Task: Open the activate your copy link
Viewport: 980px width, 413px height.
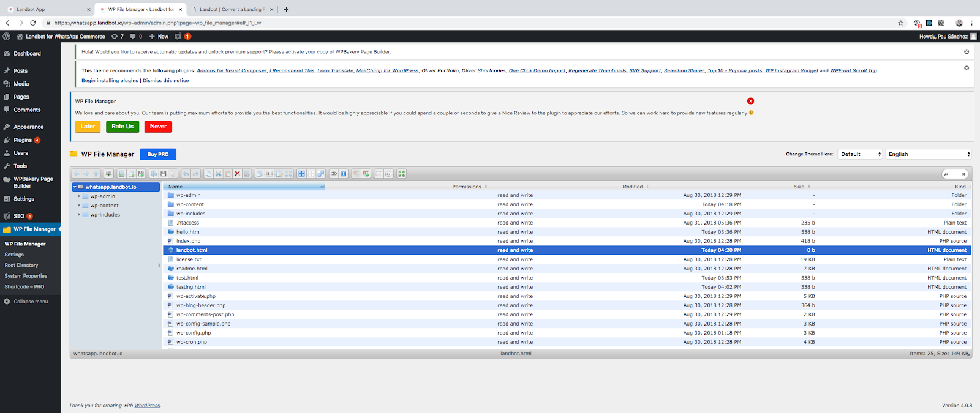Action: 307,52
